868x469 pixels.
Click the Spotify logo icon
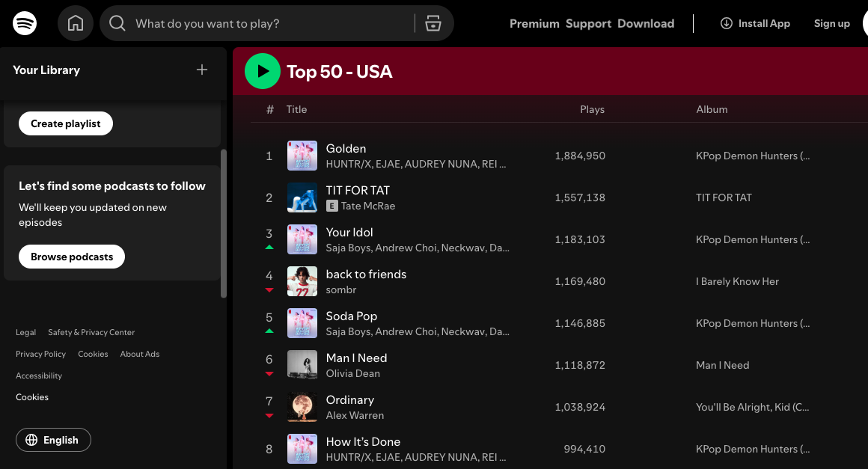pyautogui.click(x=25, y=23)
